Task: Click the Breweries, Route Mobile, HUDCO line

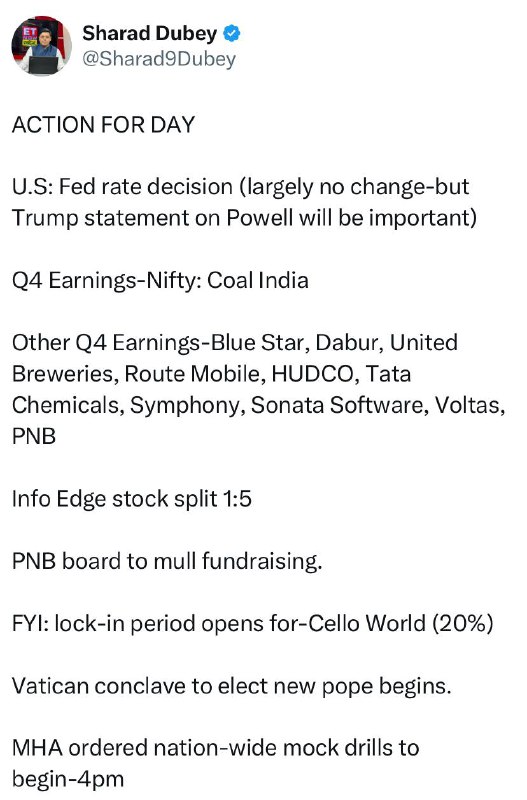Action: [211, 373]
